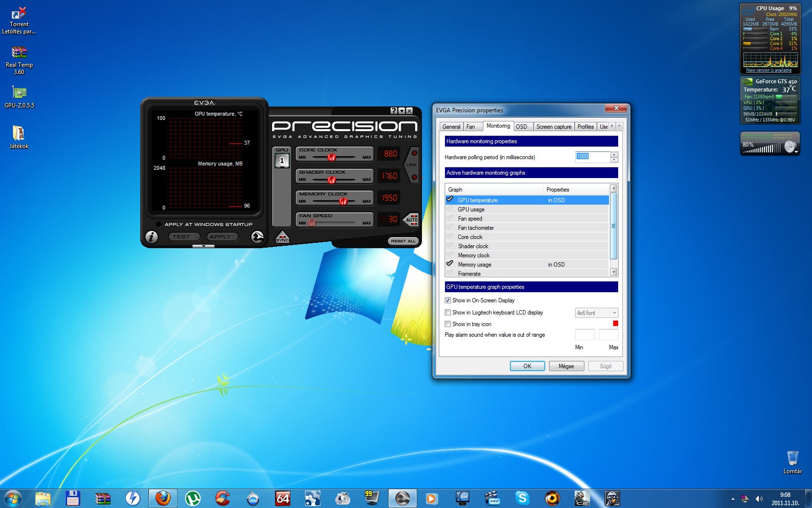Toggle Show in On-Screen Display checkbox
Viewport: 812px width, 508px height.
tap(448, 300)
